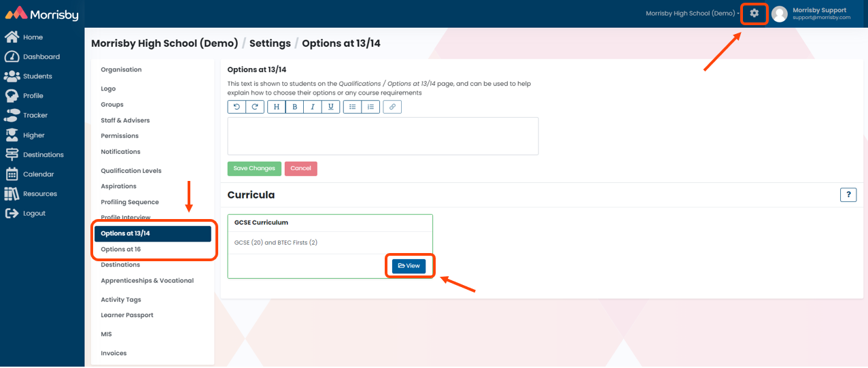Toggle underline formatting

pos(331,107)
